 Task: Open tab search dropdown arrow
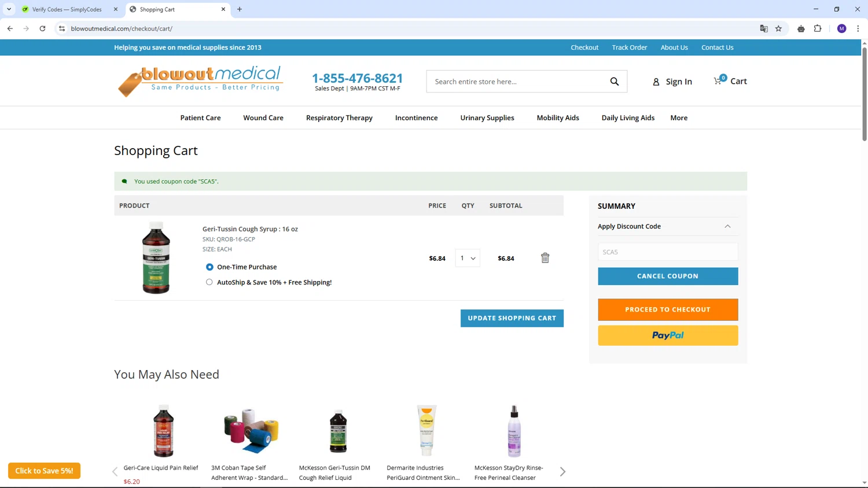click(9, 9)
